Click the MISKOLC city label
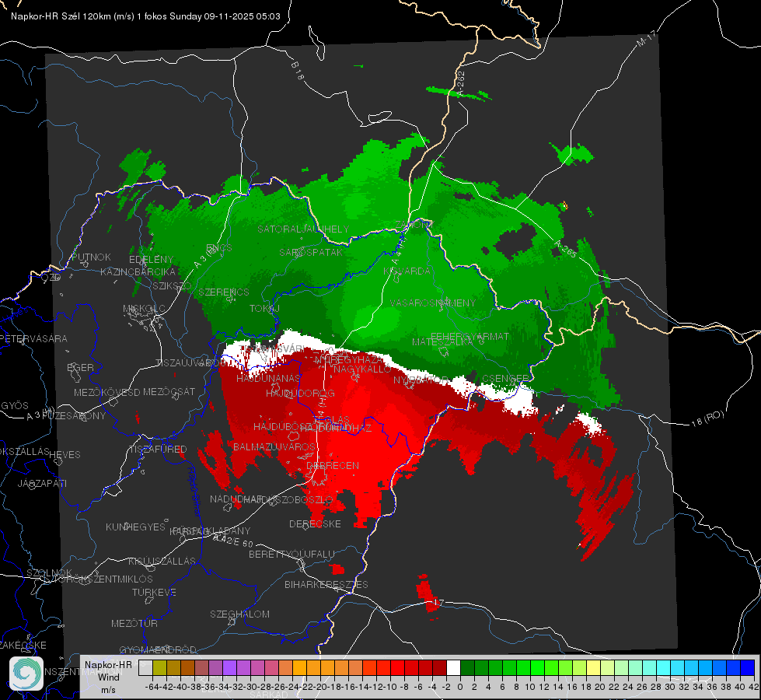Viewport: 761px width, 700px height. 144,309
